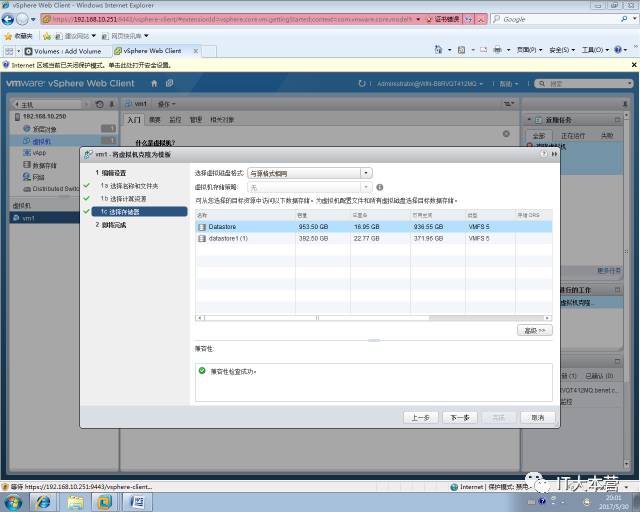
Task: Click the help icon in the dialog title bar
Action: tap(544, 154)
